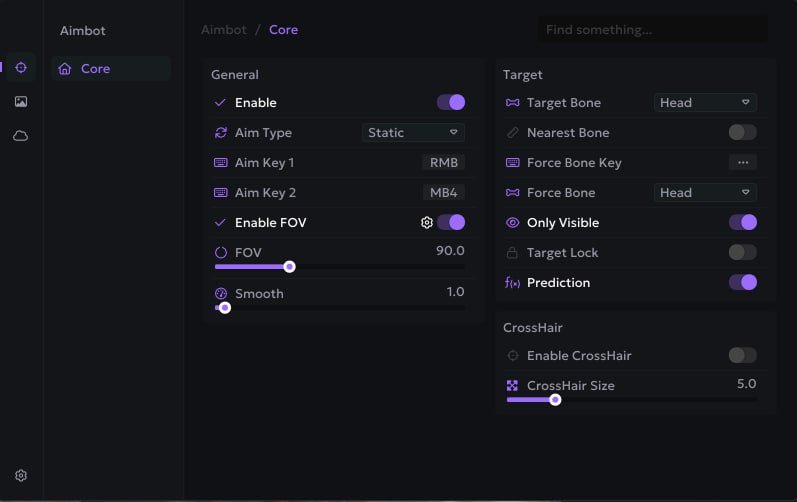Turn on the Nearest Bone toggle

point(742,132)
